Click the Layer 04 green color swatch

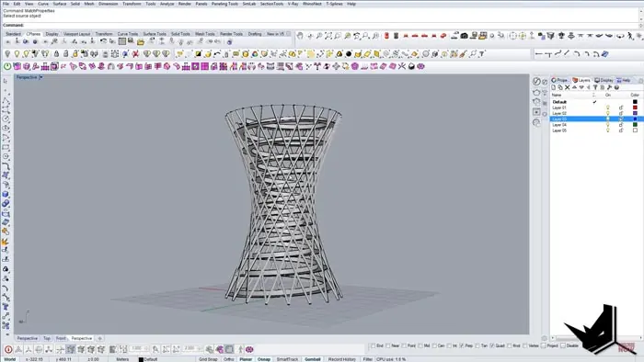[635, 125]
